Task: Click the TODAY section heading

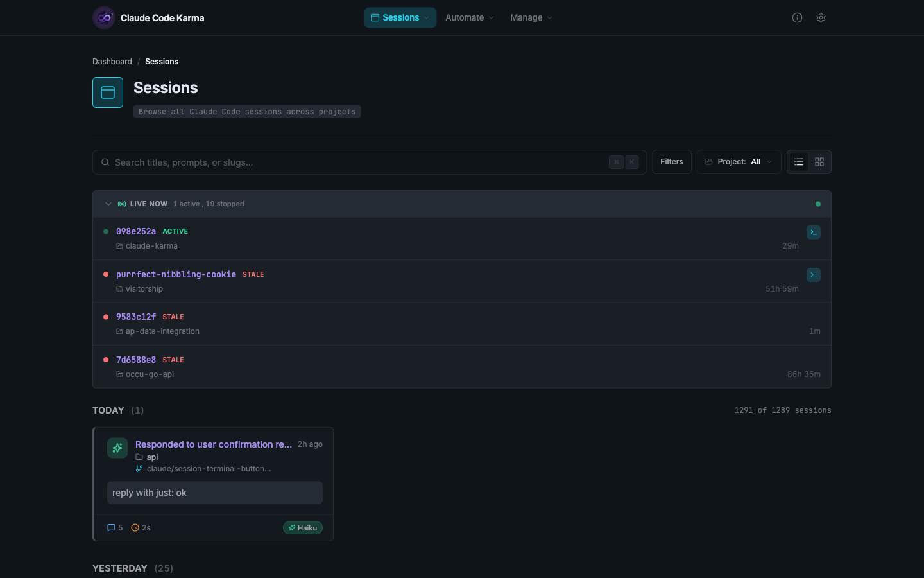Action: [x=108, y=410]
